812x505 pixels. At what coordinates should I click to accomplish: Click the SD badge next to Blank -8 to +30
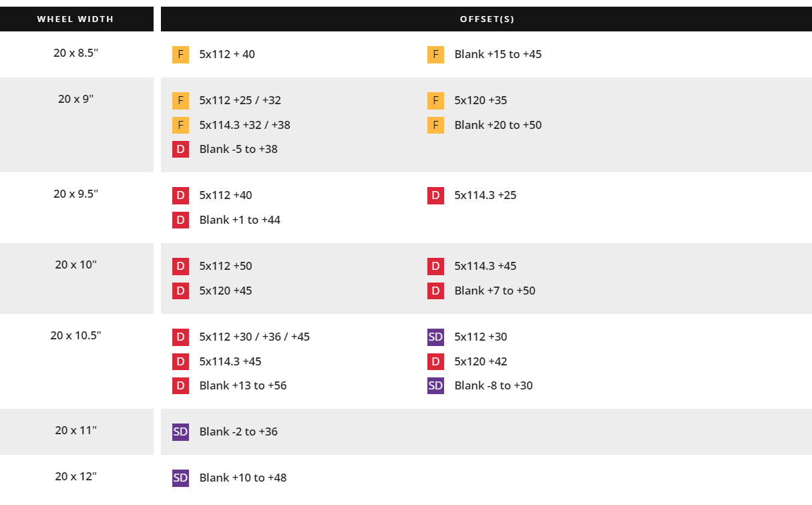tap(435, 385)
